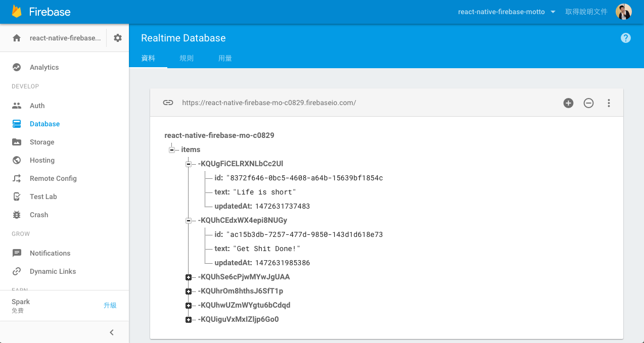Image resolution: width=644 pixels, height=343 pixels.
Task: Switch to the 規則 tab
Action: coord(187,58)
